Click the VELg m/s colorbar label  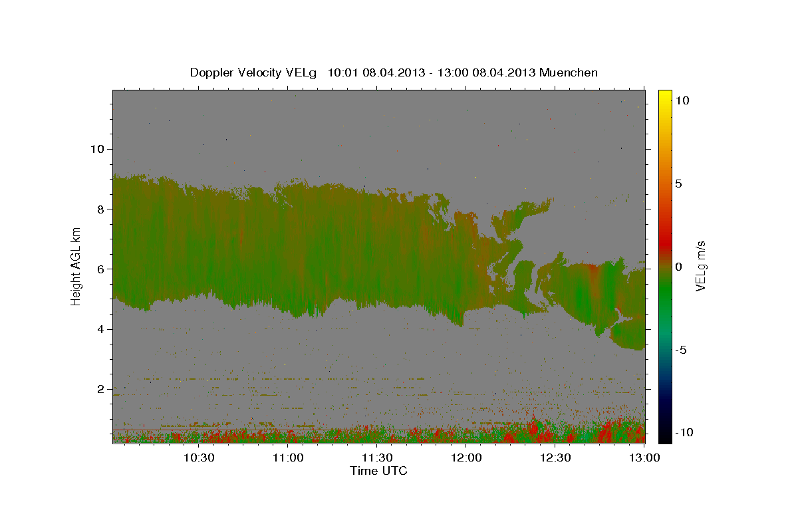tap(700, 266)
